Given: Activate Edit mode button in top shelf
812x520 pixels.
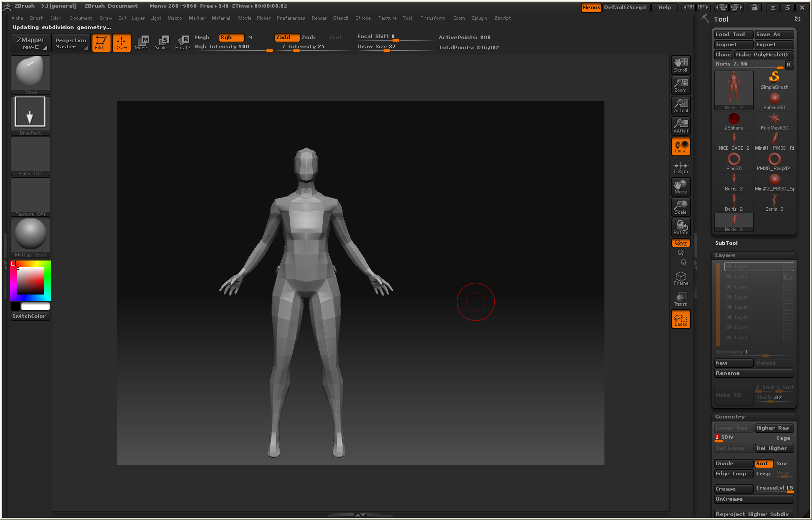Looking at the screenshot, I should pos(101,43).
